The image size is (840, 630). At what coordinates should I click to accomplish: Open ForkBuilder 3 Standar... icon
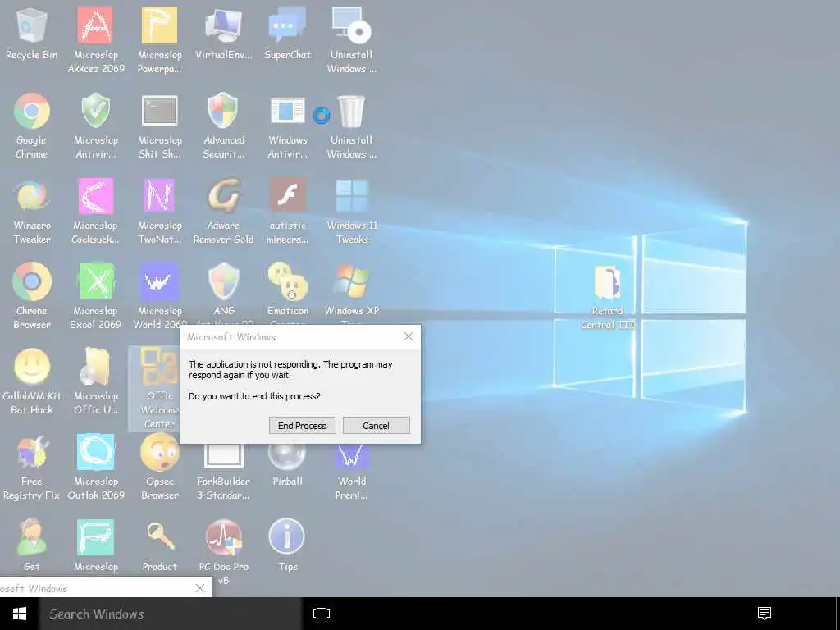pyautogui.click(x=223, y=456)
